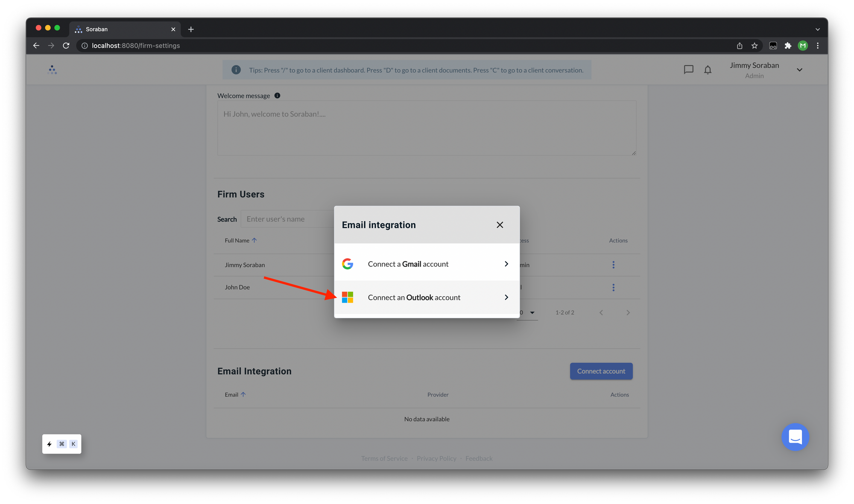Click chevron arrow on Gmail row

tap(506, 264)
